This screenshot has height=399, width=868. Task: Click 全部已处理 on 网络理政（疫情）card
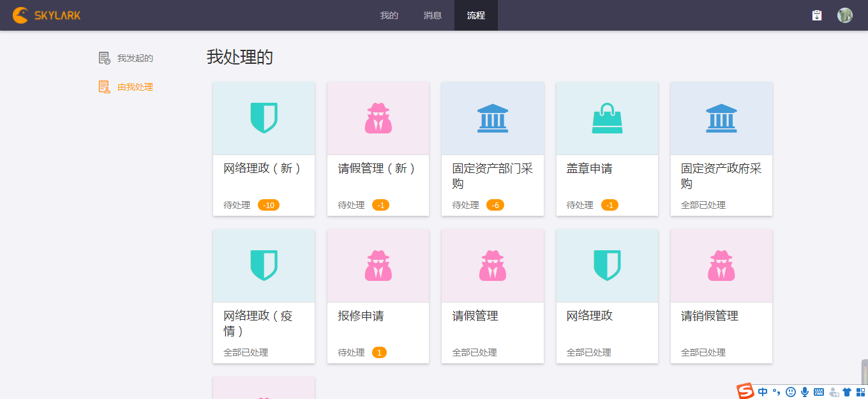(x=246, y=352)
